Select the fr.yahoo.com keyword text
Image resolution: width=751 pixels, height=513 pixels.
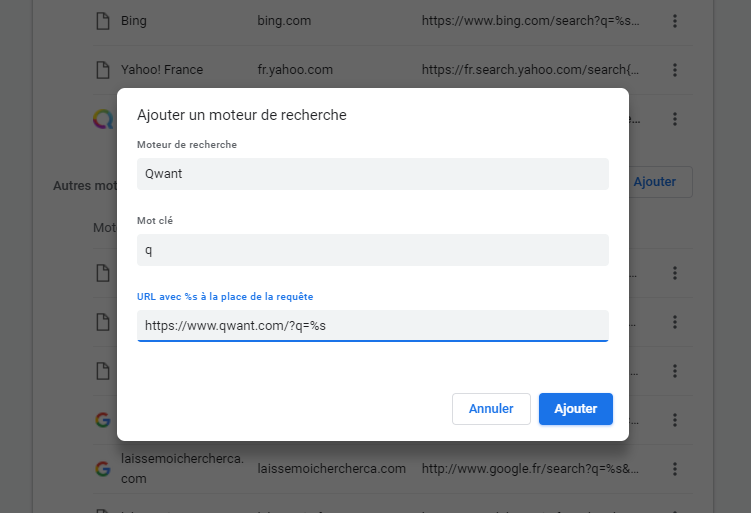coord(294,70)
